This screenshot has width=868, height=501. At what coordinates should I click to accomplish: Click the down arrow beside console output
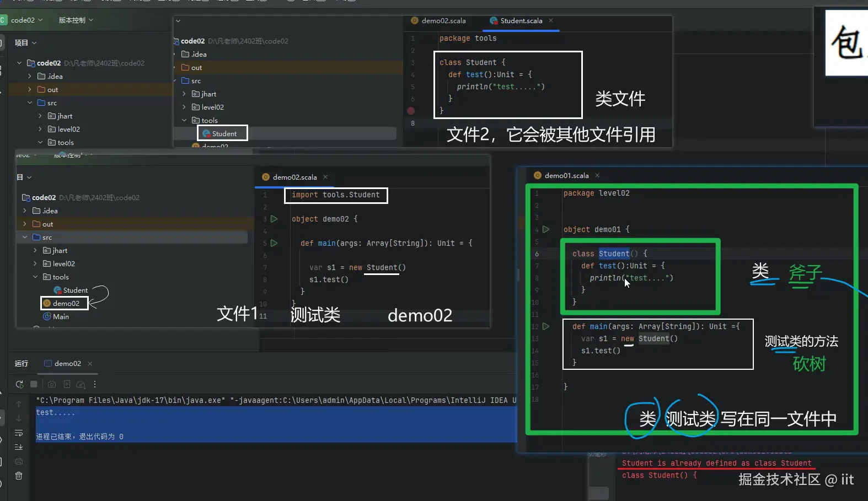click(19, 418)
